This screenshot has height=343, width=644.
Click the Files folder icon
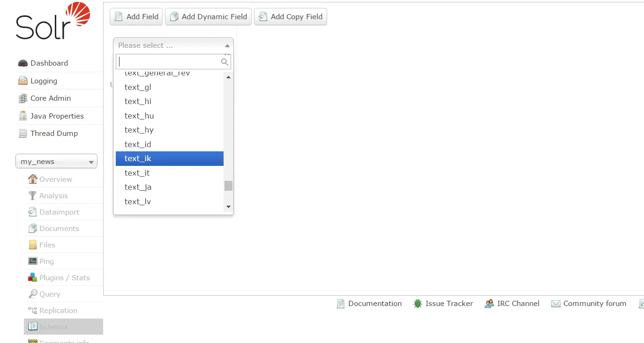pos(32,245)
